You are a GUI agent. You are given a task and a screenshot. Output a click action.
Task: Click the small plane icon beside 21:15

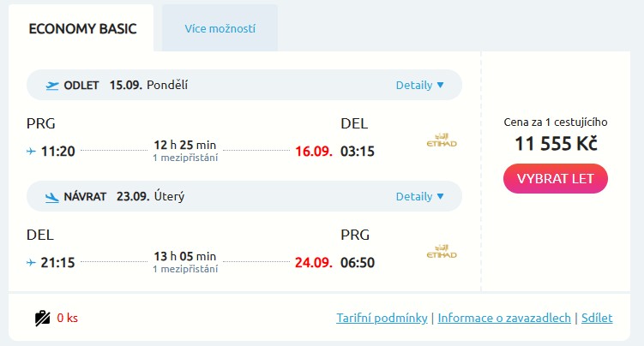tap(32, 263)
